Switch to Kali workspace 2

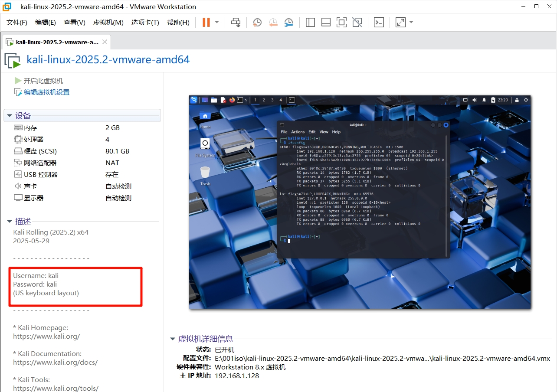pyautogui.click(x=264, y=100)
